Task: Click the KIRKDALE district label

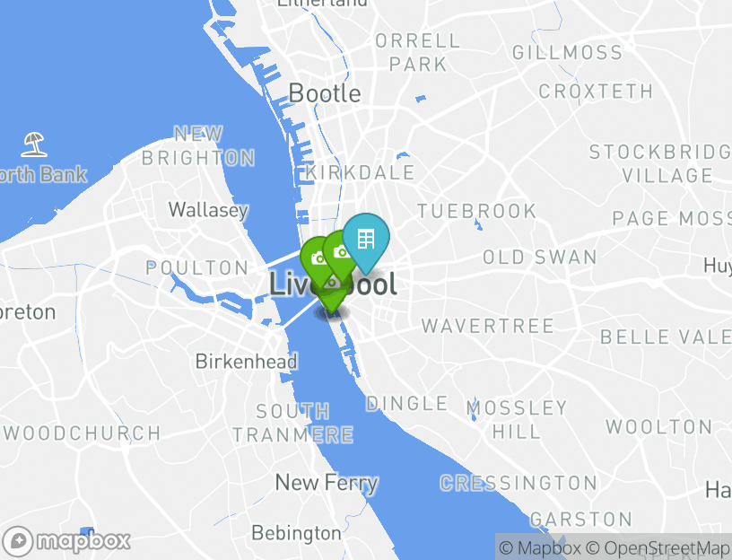Action: pos(360,173)
